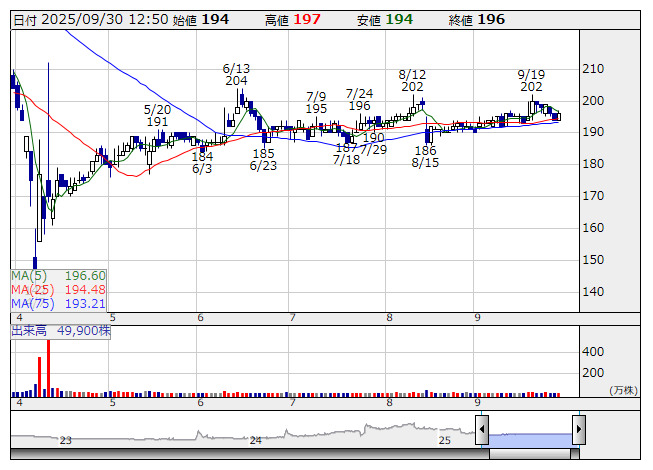Click the low price 安値 194

pos(385,20)
